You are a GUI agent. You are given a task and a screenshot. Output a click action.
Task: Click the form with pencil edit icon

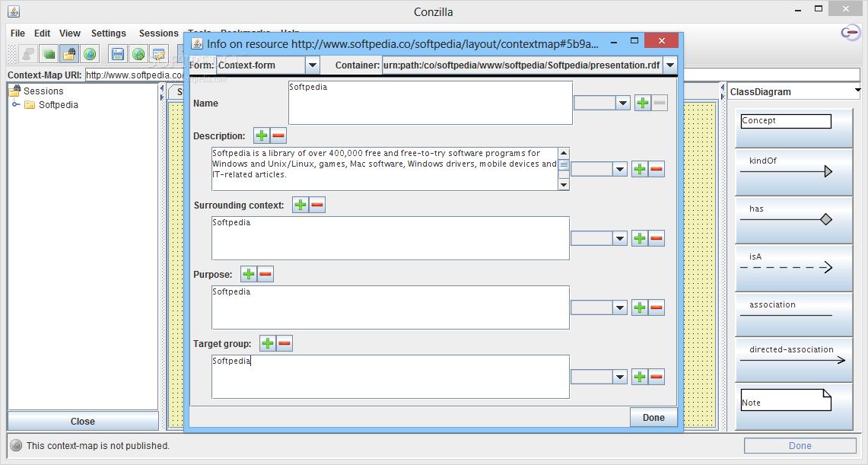coord(159,54)
